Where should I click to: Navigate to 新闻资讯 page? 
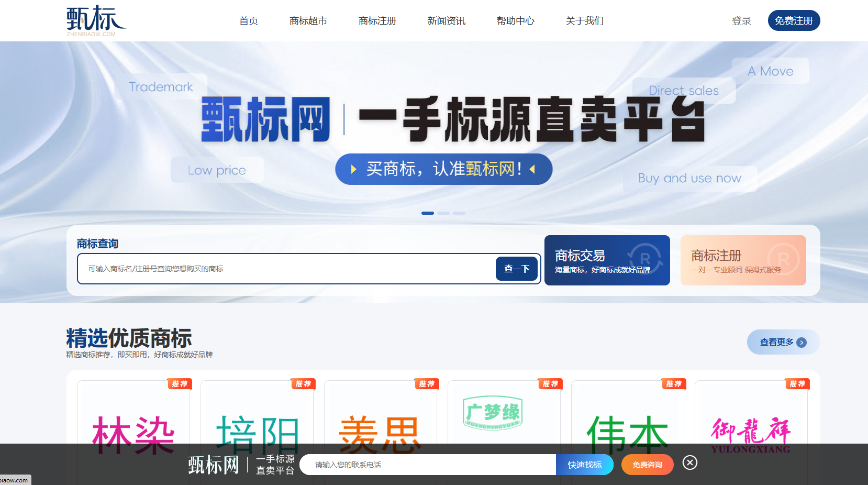446,21
